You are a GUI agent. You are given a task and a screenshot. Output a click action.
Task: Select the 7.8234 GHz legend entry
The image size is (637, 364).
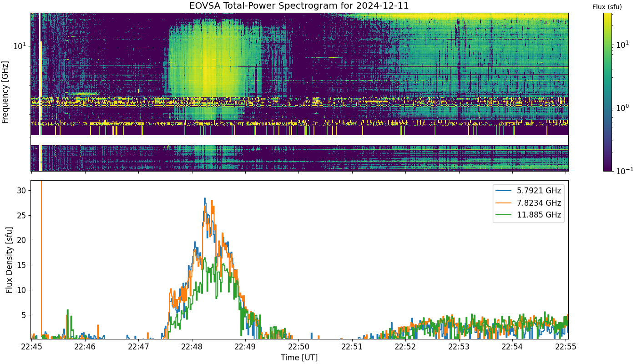[x=529, y=202]
